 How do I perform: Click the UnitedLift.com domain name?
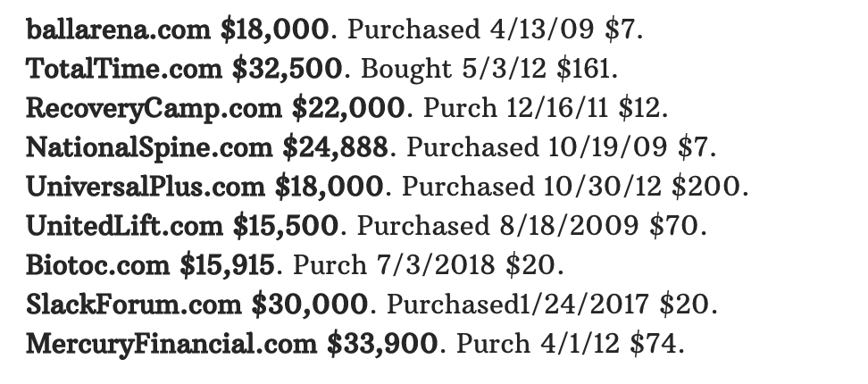point(124,226)
